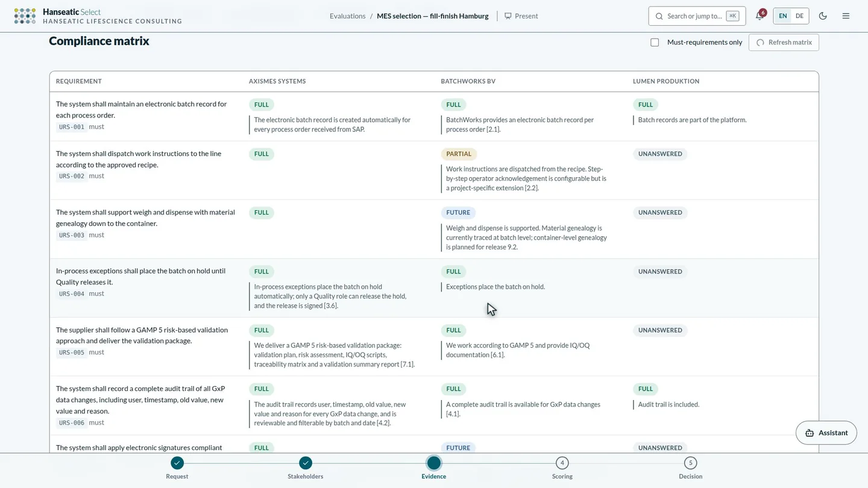Click BatchWorks FUTURE badge for URS-003

[458, 213]
